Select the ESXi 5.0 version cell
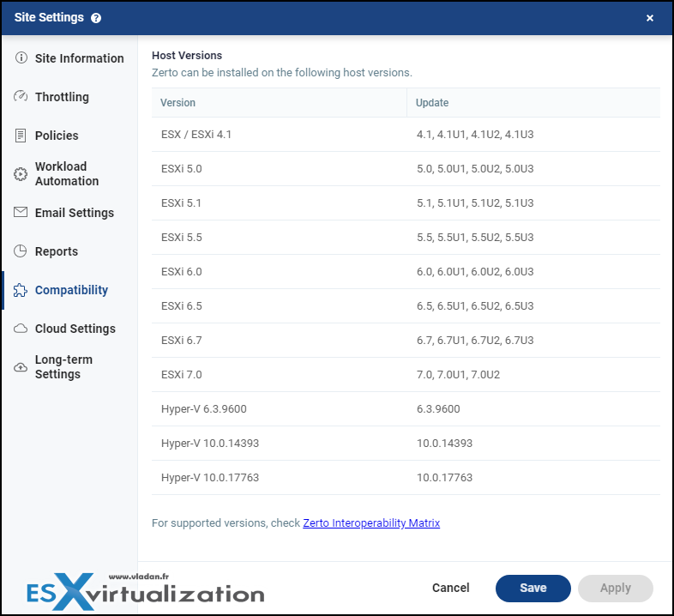The width and height of the screenshot is (674, 616). pos(280,169)
